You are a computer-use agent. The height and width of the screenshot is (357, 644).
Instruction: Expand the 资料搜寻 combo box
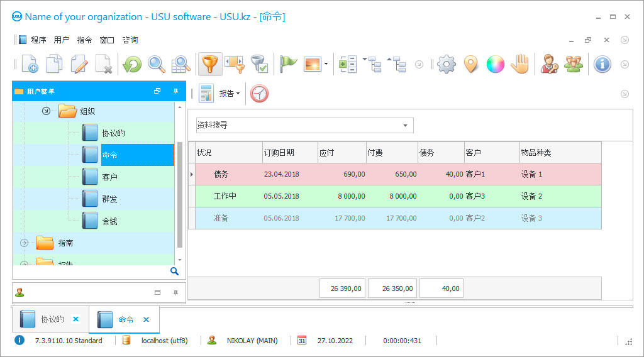coord(405,126)
